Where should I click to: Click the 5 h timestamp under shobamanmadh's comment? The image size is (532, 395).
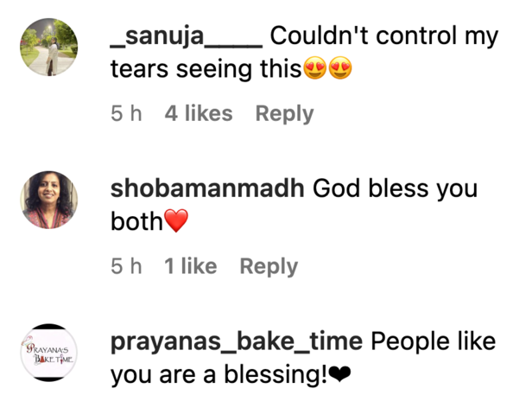click(x=126, y=267)
